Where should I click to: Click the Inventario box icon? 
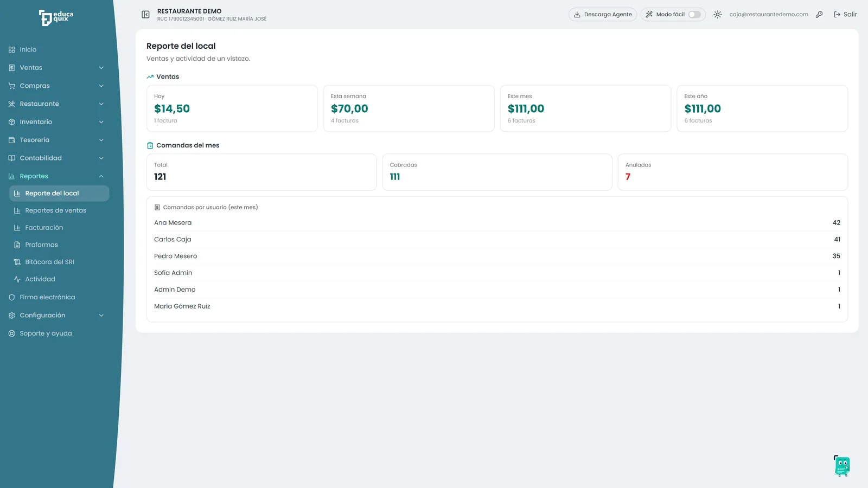(12, 122)
